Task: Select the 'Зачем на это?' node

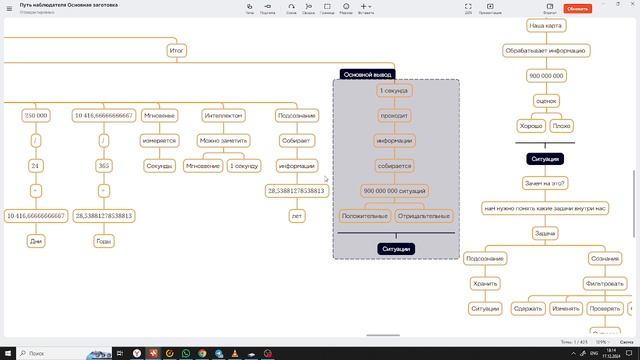Action: 545,183
